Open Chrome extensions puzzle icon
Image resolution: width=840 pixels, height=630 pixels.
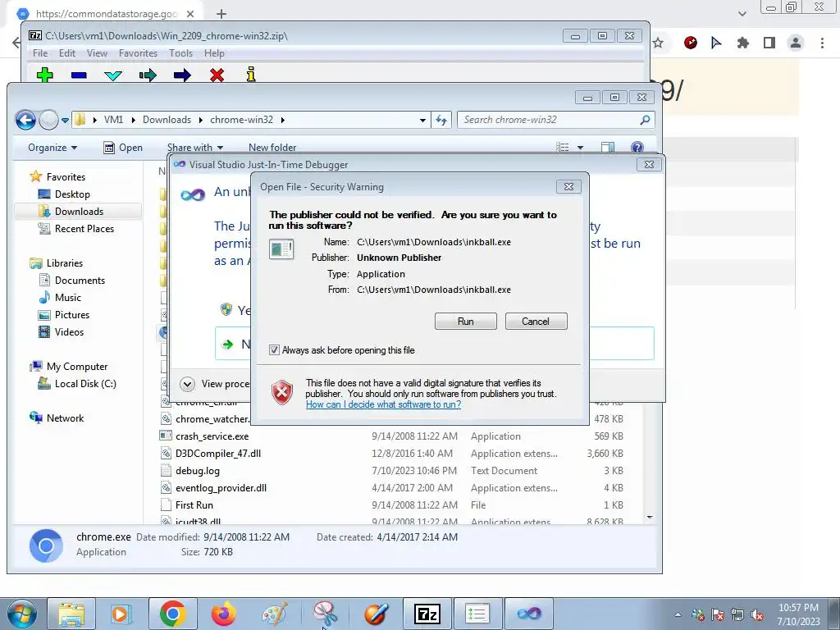pos(742,43)
